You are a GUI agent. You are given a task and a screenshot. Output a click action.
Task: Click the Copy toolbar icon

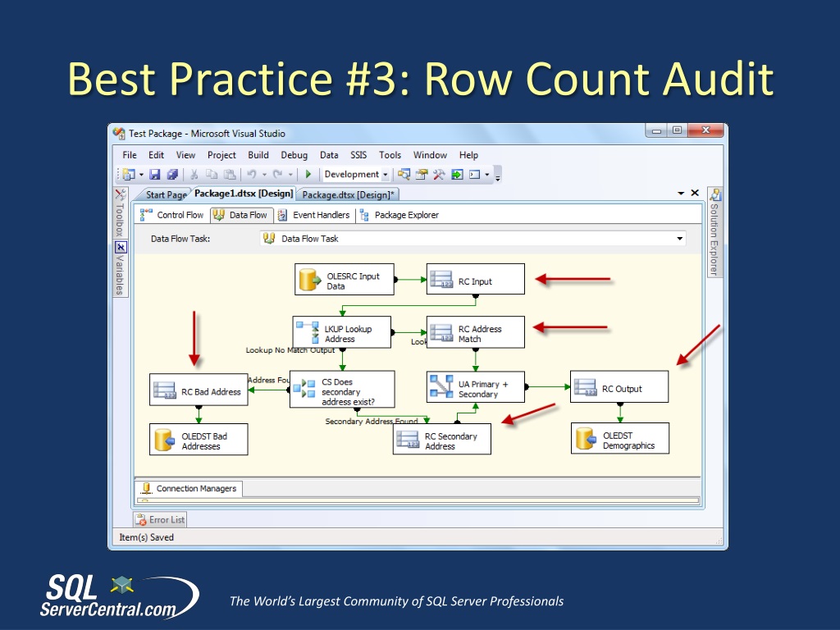click(x=212, y=174)
